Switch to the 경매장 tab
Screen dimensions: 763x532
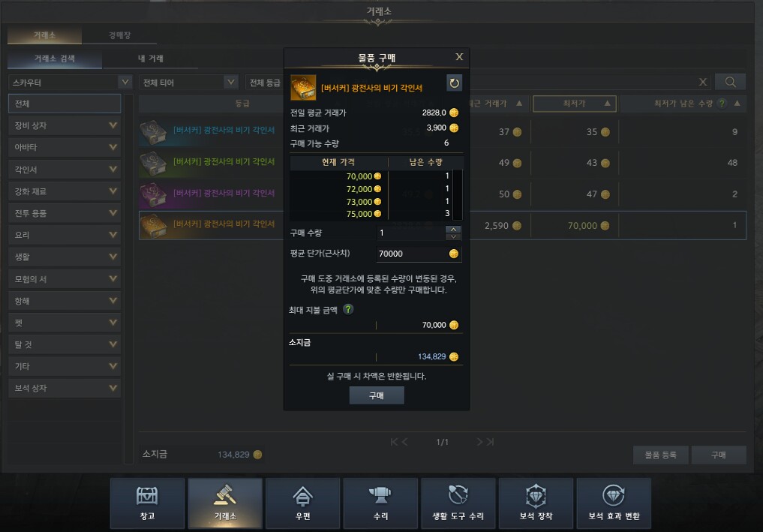(119, 35)
